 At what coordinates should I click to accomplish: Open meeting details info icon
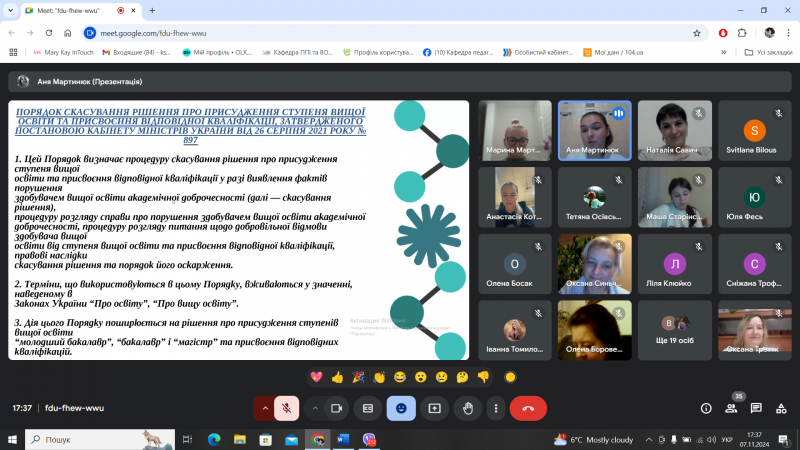pos(706,408)
